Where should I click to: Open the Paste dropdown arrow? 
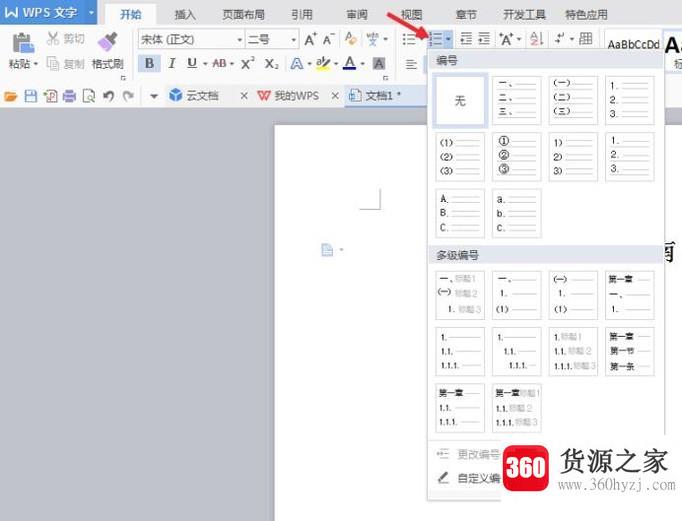[x=36, y=64]
